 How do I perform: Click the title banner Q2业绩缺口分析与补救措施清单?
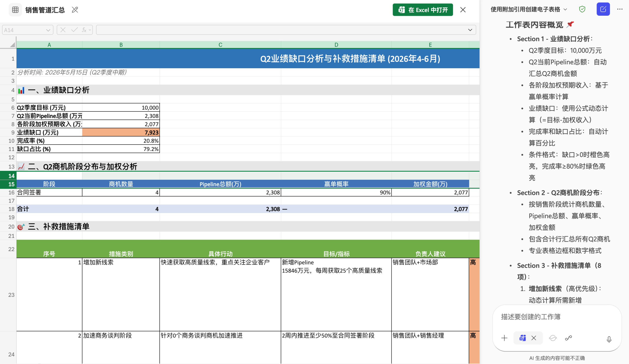pyautogui.click(x=248, y=59)
